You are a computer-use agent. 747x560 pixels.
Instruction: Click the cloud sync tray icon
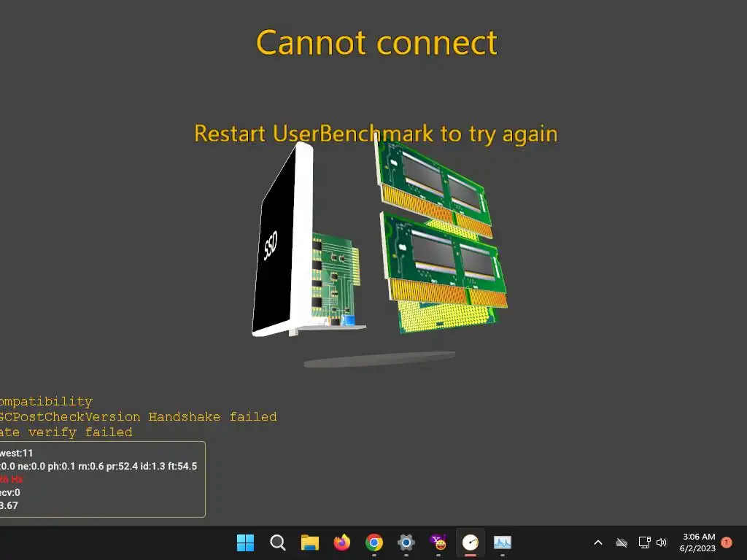pyautogui.click(x=622, y=542)
